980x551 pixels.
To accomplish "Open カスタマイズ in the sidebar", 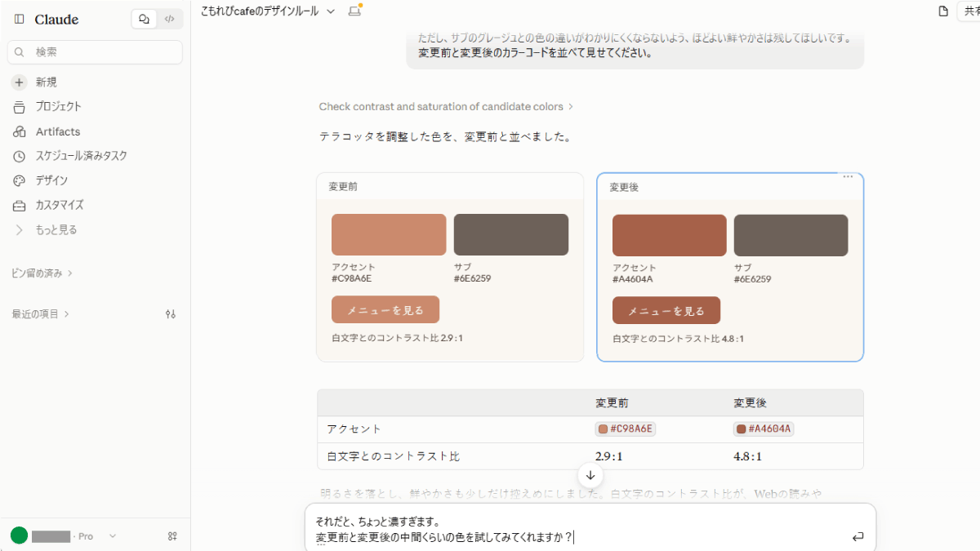I will pyautogui.click(x=95, y=206).
